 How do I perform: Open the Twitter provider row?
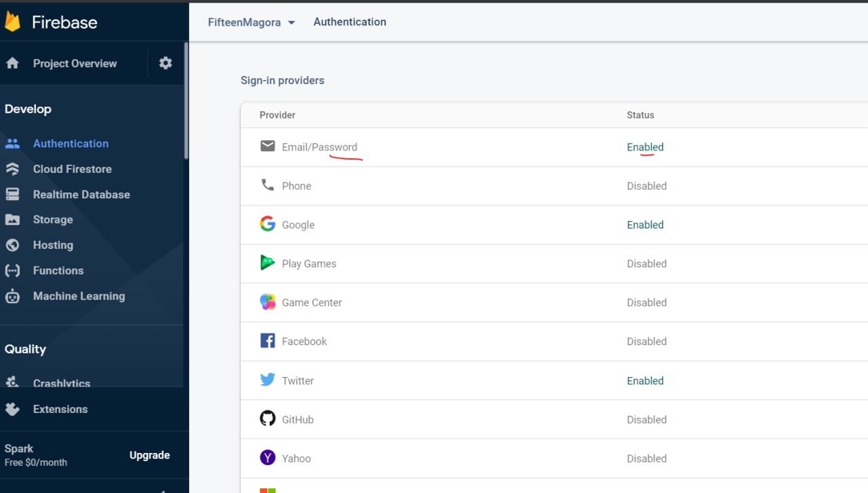(555, 380)
